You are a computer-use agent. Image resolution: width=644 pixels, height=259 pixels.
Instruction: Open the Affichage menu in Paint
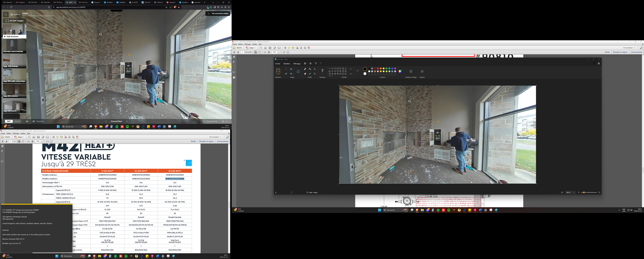coord(297,64)
